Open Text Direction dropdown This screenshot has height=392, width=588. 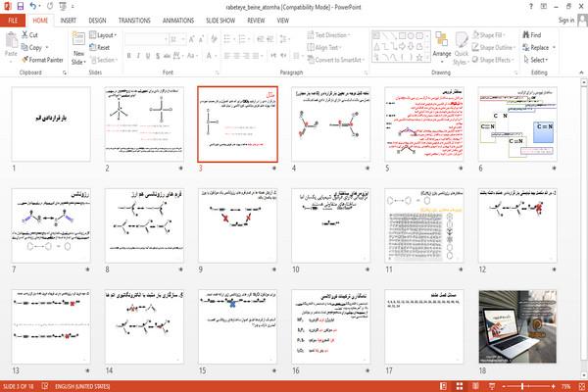pos(328,35)
